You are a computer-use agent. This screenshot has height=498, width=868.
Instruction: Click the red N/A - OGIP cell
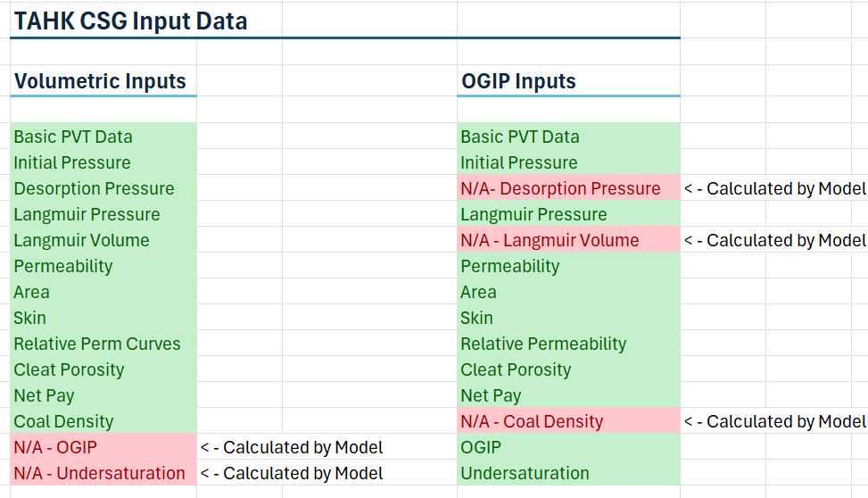coord(55,447)
